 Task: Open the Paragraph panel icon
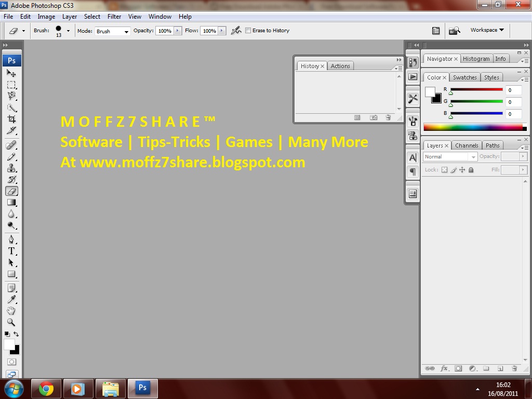point(413,172)
